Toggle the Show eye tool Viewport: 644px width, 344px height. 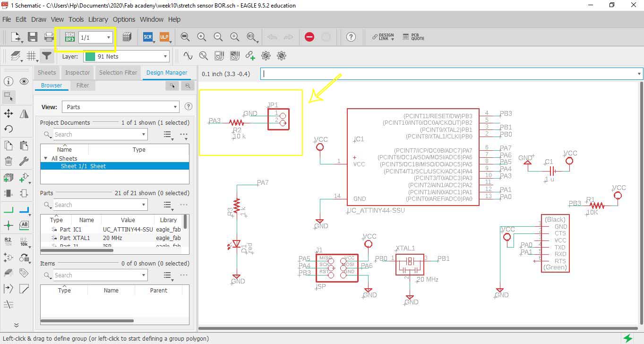point(24,81)
